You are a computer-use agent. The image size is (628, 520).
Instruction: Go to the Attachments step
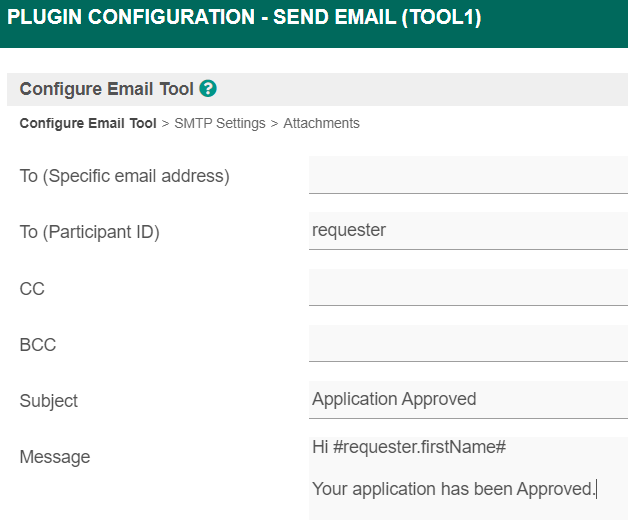321,124
